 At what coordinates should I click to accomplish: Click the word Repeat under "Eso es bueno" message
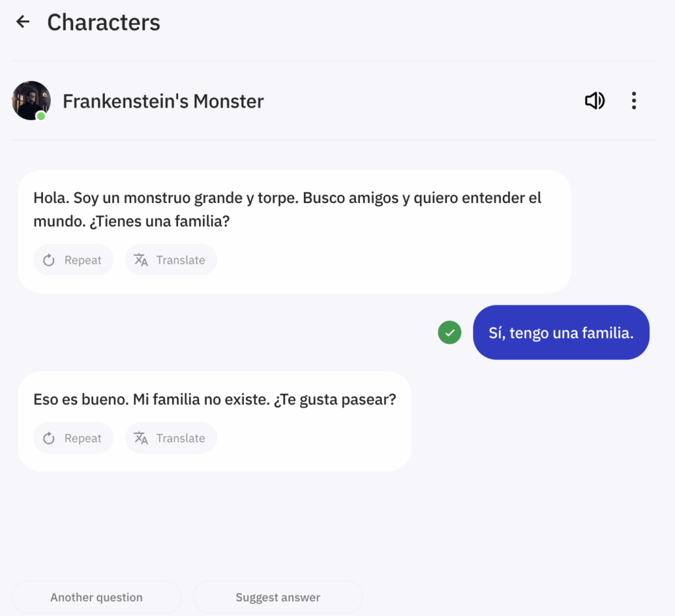(82, 439)
